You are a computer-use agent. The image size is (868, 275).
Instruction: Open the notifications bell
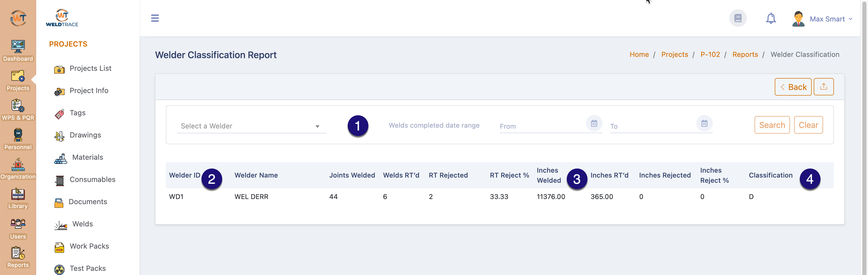(x=771, y=18)
